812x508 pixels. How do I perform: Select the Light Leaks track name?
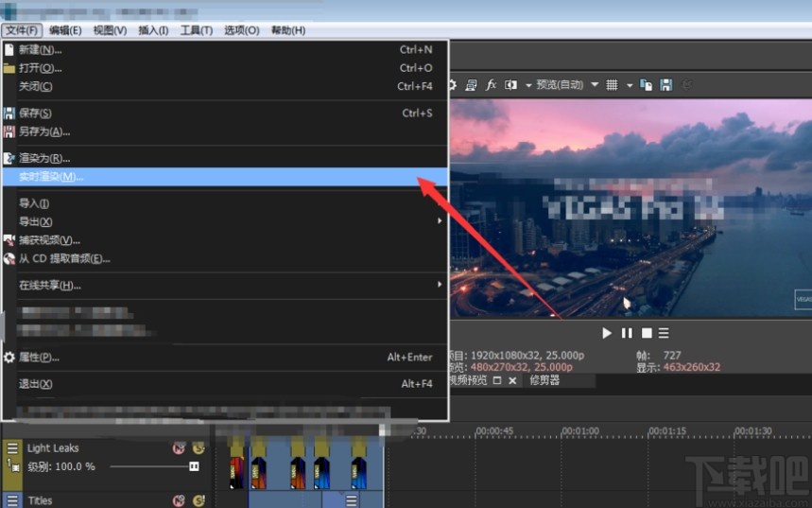tap(53, 448)
